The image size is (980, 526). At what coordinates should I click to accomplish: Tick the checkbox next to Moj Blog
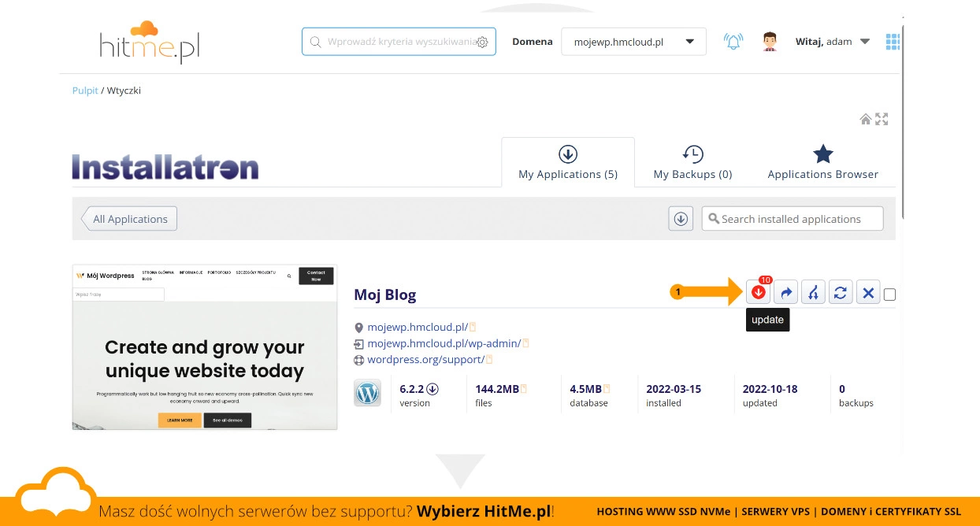(x=890, y=294)
